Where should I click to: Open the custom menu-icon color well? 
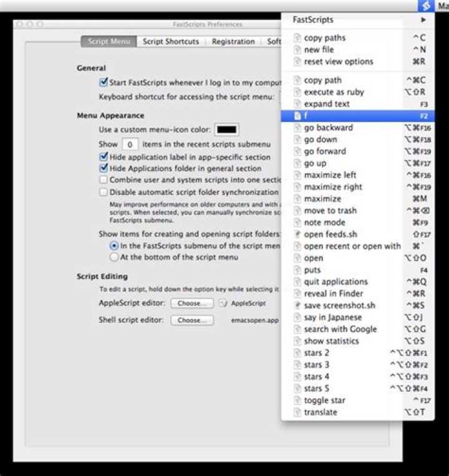[x=226, y=130]
